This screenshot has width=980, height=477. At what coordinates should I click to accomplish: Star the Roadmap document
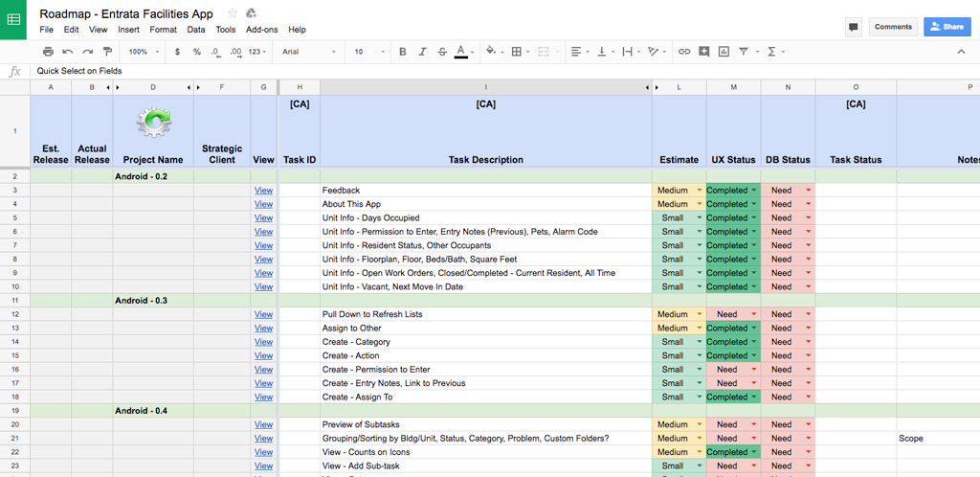[233, 13]
